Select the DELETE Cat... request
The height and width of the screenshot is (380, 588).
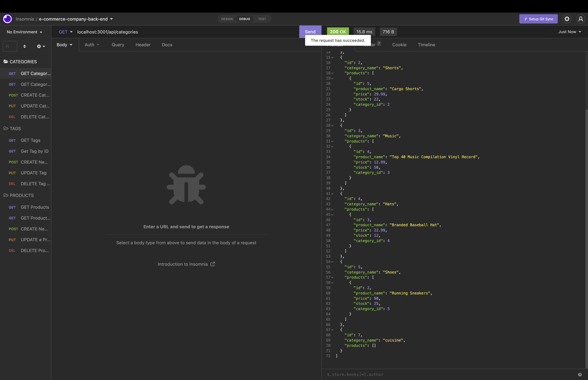26,117
